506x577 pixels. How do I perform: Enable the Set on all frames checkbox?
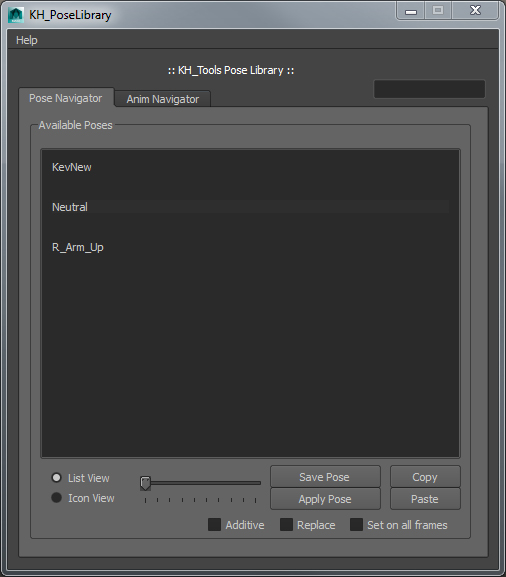pyautogui.click(x=356, y=525)
